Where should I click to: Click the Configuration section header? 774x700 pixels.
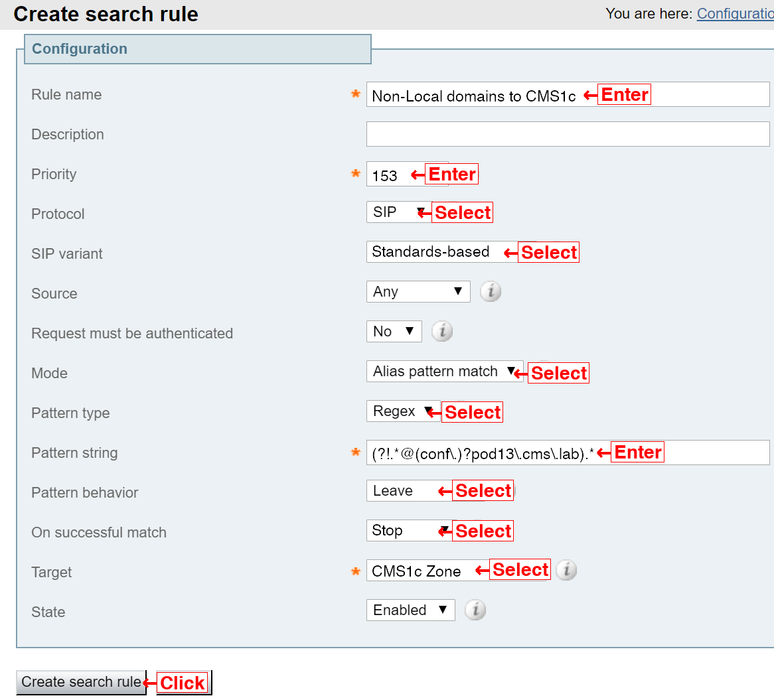[197, 49]
